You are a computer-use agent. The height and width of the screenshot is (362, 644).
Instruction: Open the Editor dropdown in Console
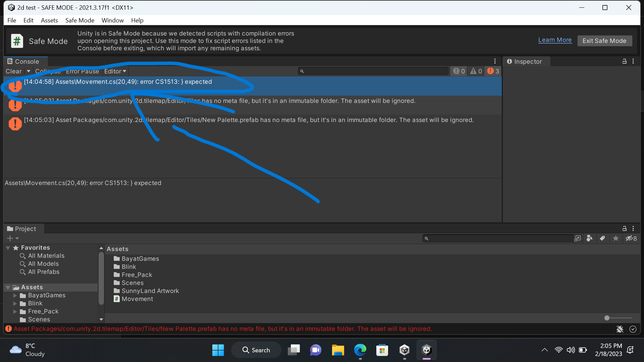[115, 71]
